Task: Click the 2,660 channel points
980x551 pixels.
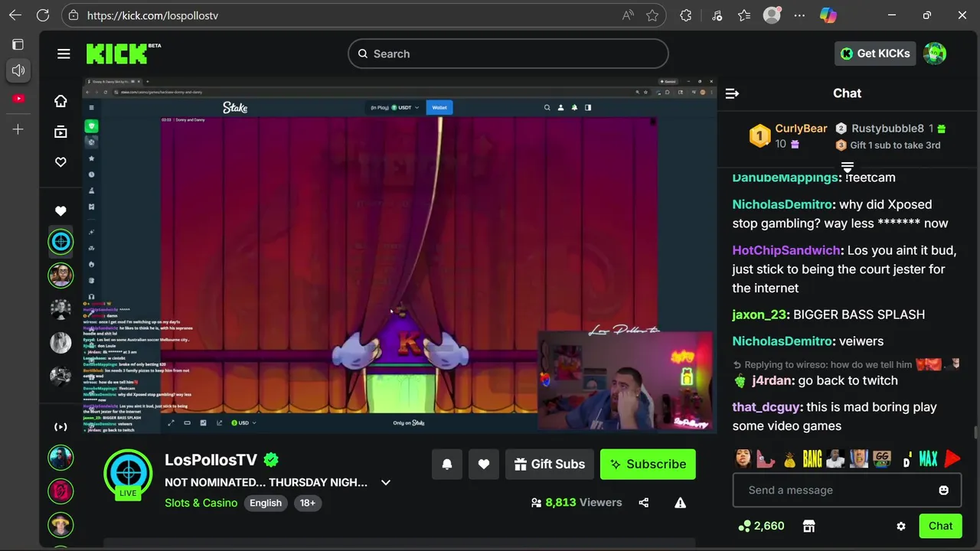Action: coord(760,526)
